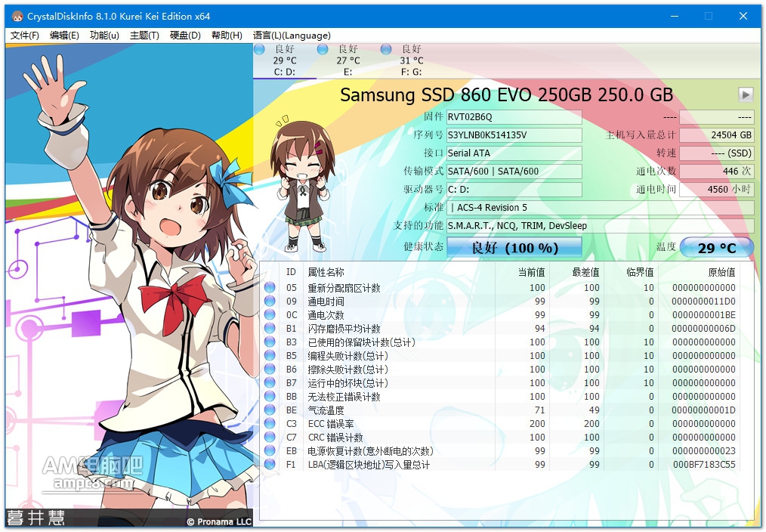The width and height of the screenshot is (766, 532).
Task: Click status orb of attribute EB
Action: [x=270, y=450]
